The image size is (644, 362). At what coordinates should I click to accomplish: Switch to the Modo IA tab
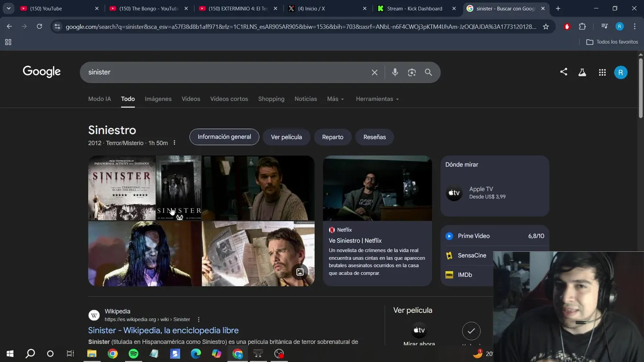point(100,99)
